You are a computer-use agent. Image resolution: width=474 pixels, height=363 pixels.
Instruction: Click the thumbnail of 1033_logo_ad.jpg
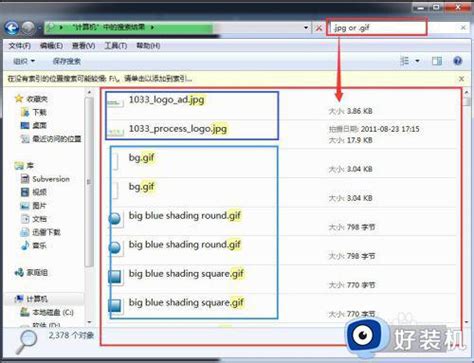pyautogui.click(x=115, y=103)
